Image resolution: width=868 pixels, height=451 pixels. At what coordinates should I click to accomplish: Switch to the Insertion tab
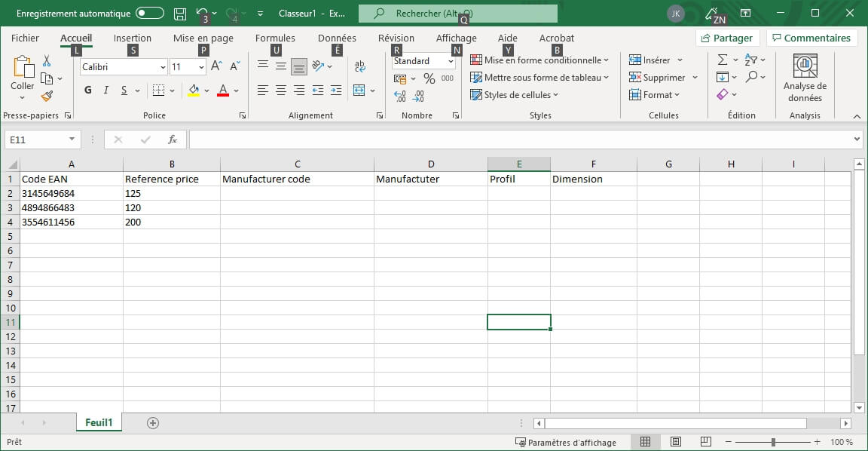tap(133, 38)
